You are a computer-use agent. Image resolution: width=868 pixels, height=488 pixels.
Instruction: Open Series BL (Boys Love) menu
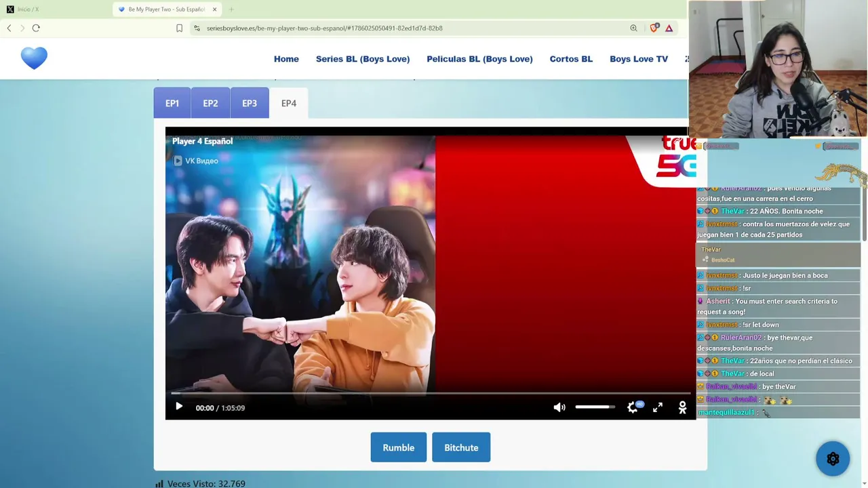[363, 59]
